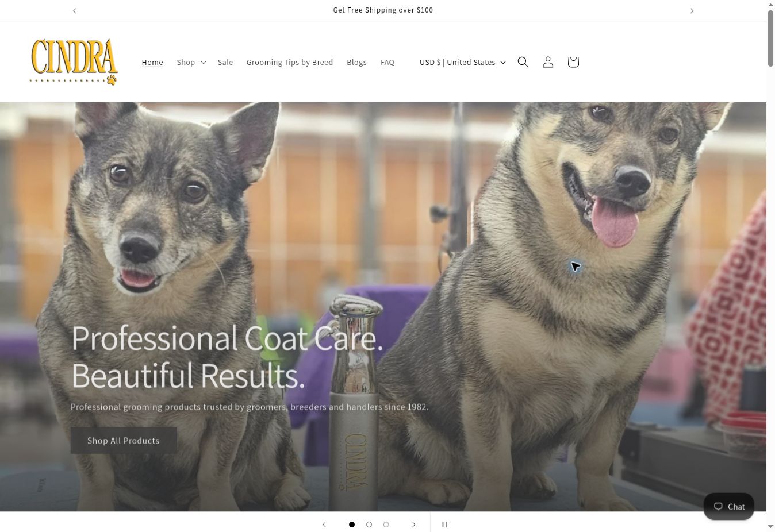Go to next hero slide
This screenshot has height=532, width=775.
tap(413, 525)
